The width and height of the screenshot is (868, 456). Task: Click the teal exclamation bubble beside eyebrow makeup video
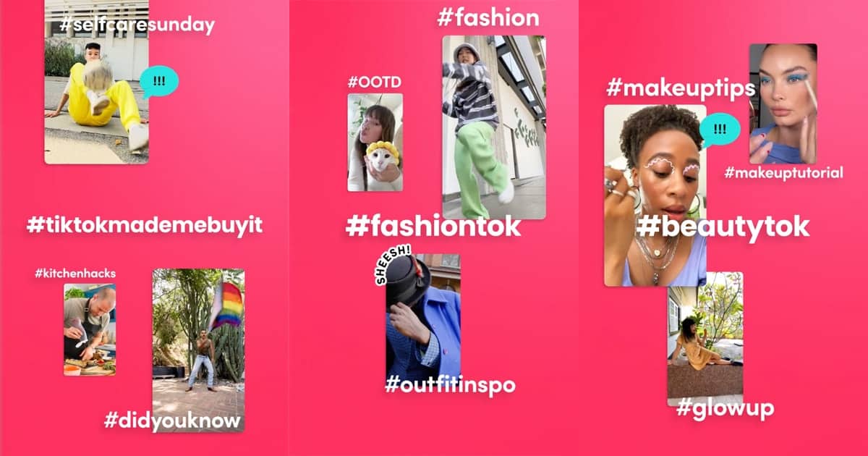[x=719, y=130]
